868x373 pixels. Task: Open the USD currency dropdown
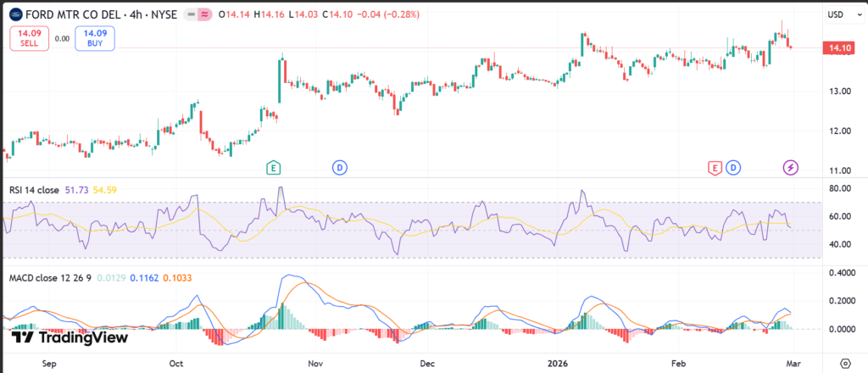[836, 14]
